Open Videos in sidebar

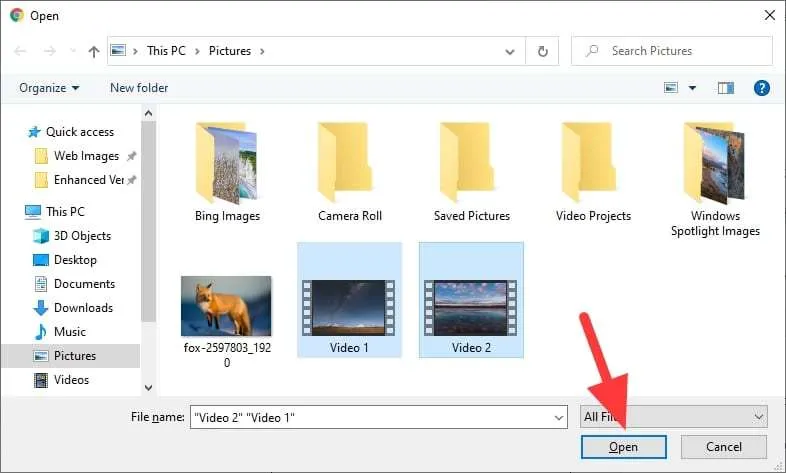[x=71, y=380]
